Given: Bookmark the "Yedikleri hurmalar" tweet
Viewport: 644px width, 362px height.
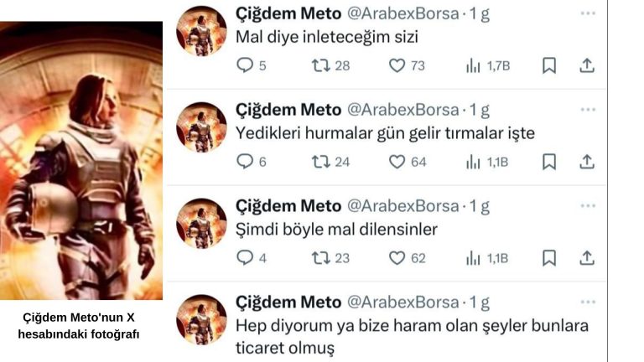Looking at the screenshot, I should (x=549, y=161).
